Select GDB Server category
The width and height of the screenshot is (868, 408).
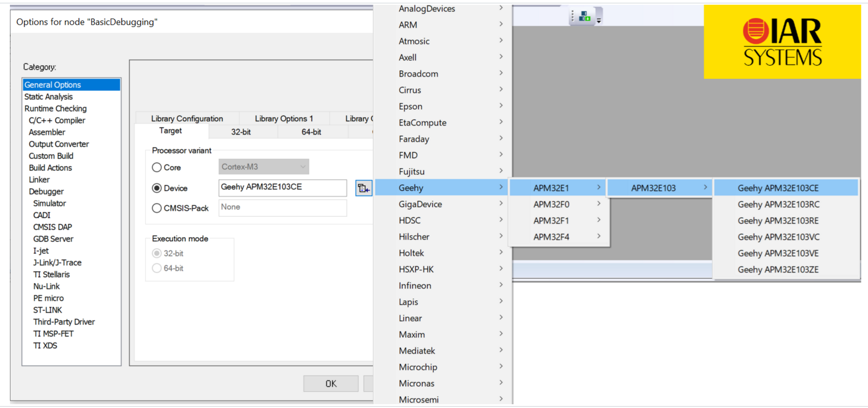53,239
